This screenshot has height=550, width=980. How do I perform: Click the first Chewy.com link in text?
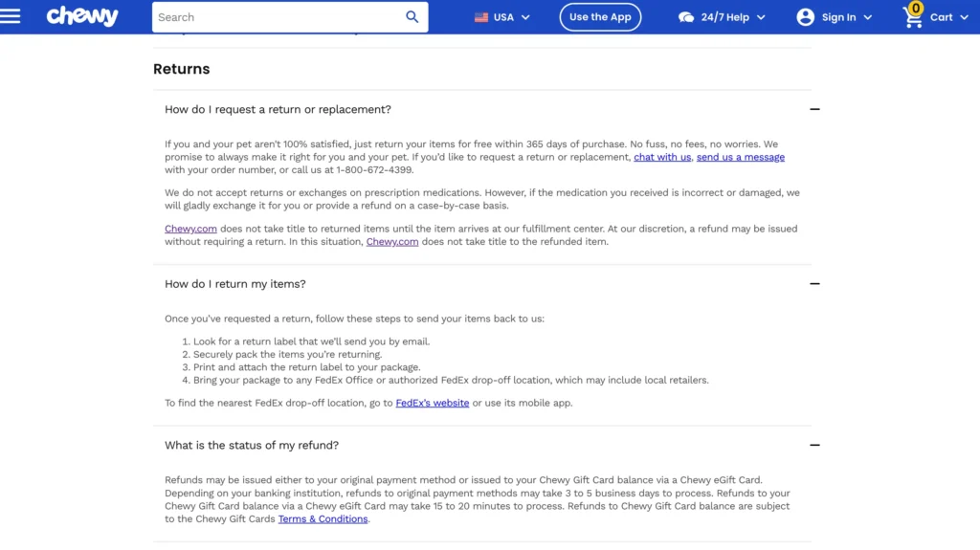tap(190, 230)
